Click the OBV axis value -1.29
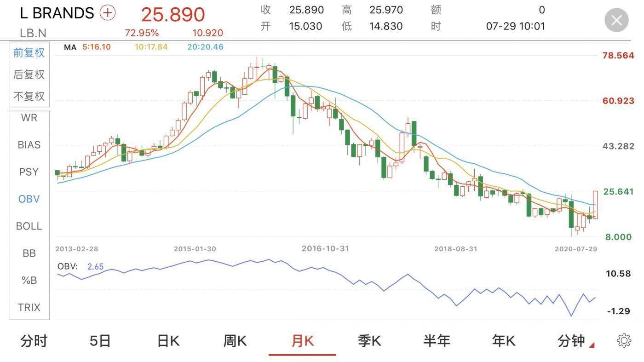Image resolution: width=644 pixels, height=362 pixels. (x=619, y=311)
